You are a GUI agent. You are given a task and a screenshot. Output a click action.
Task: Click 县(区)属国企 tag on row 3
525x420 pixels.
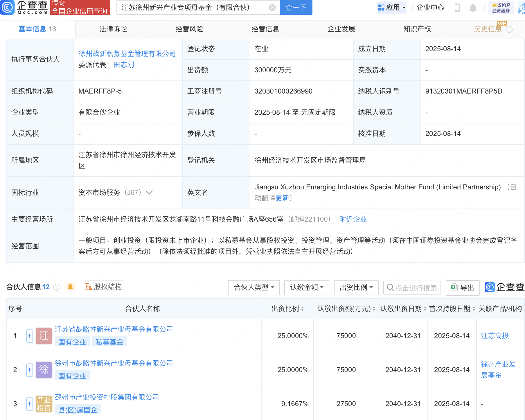tap(78, 410)
